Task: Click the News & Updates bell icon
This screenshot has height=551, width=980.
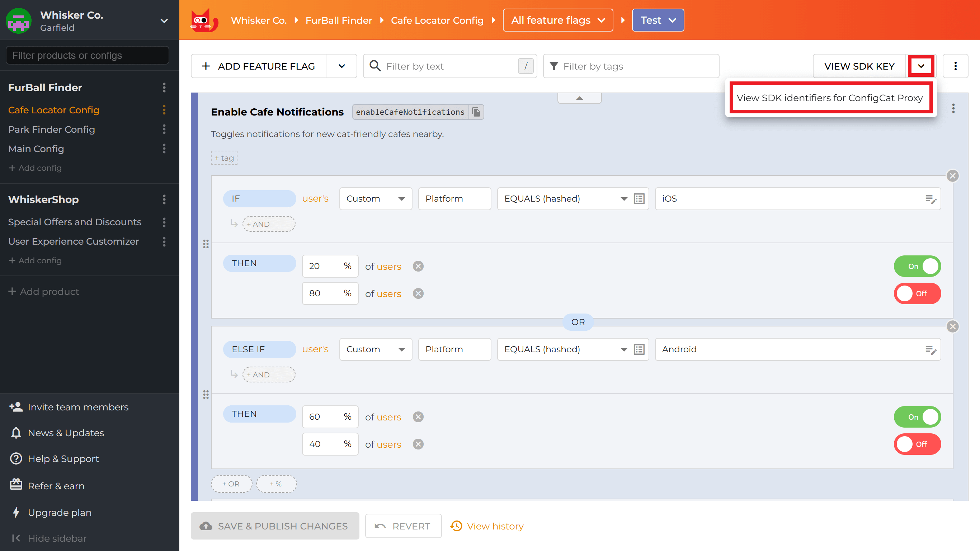Action: pyautogui.click(x=15, y=433)
